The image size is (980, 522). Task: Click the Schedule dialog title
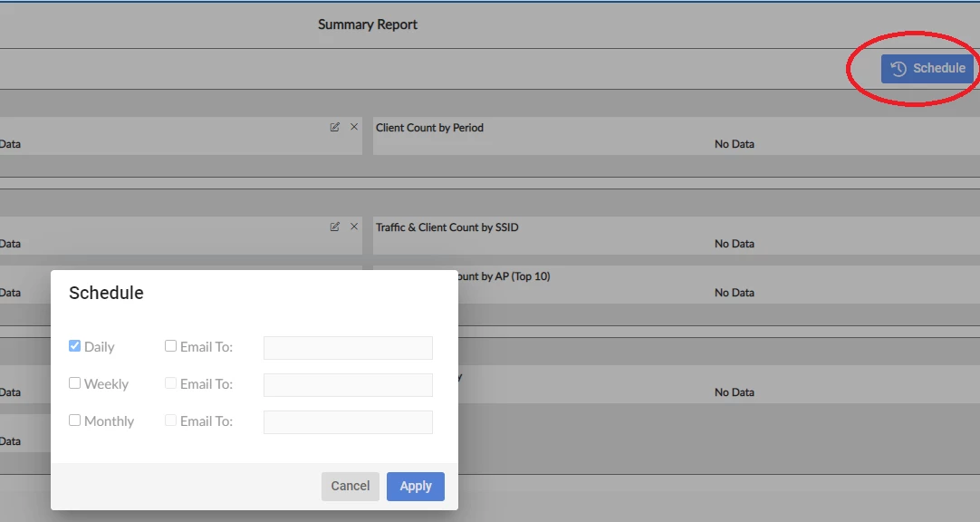coord(106,293)
